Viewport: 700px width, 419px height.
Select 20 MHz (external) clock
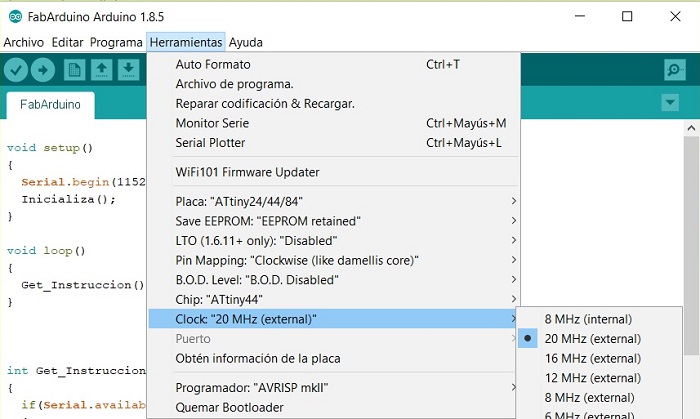click(599, 339)
